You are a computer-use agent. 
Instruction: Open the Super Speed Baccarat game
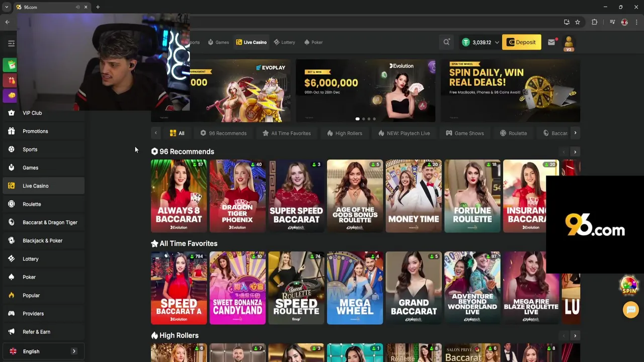click(x=296, y=196)
